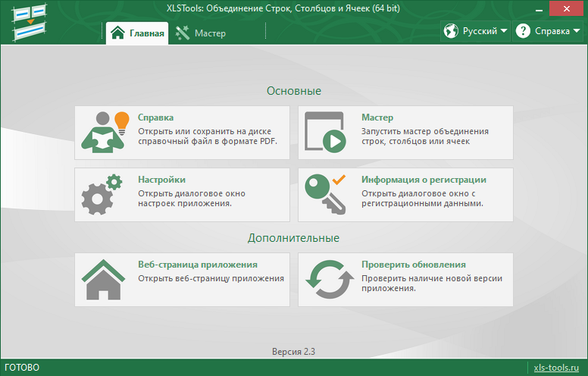Click text 'настроек приложения.'
The image size is (588, 376).
tap(185, 203)
